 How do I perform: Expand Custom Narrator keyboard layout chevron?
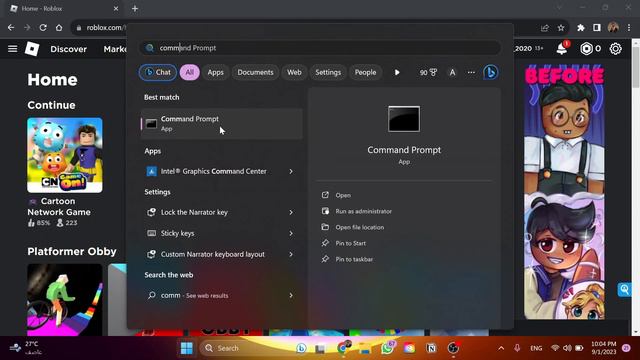coord(291,254)
